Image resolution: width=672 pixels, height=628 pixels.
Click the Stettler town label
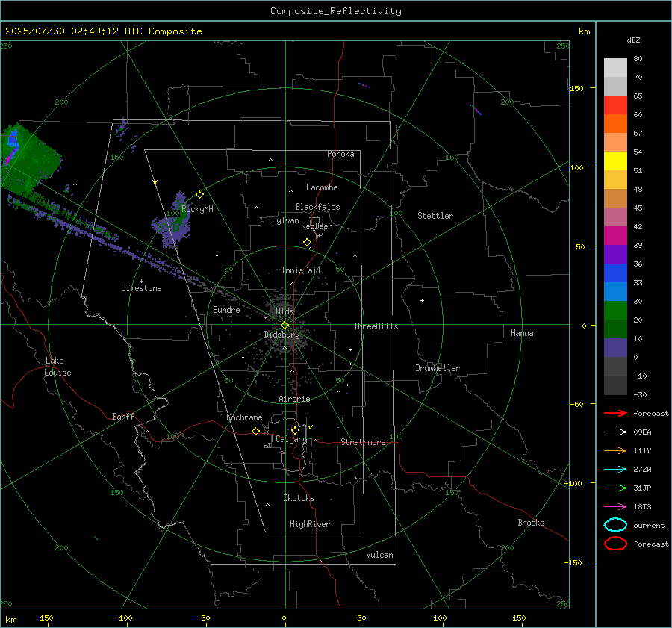pos(435,216)
